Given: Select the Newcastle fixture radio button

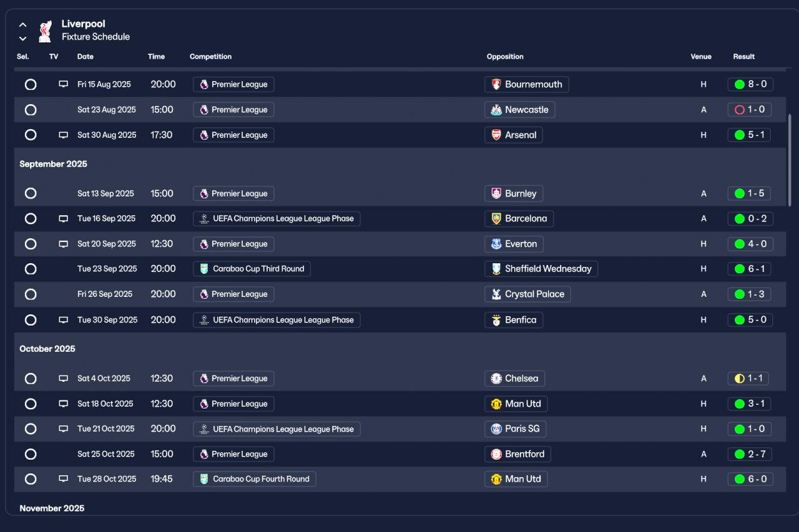Looking at the screenshot, I should tap(31, 110).
